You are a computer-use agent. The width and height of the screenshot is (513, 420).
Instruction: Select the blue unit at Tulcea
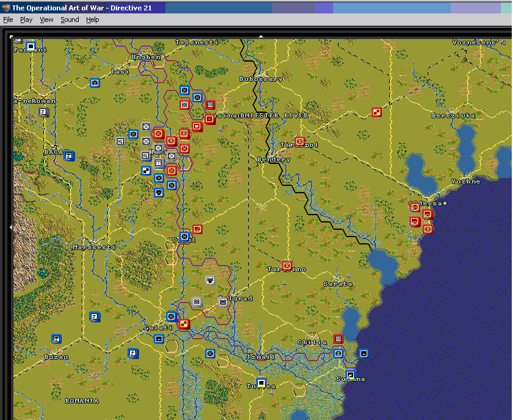pos(261,382)
